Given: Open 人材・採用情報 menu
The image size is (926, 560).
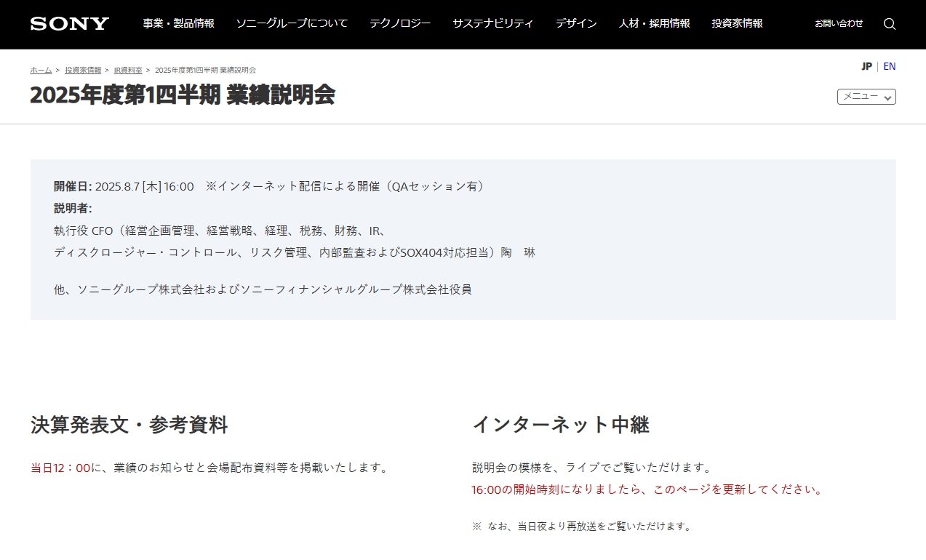Looking at the screenshot, I should click(655, 23).
